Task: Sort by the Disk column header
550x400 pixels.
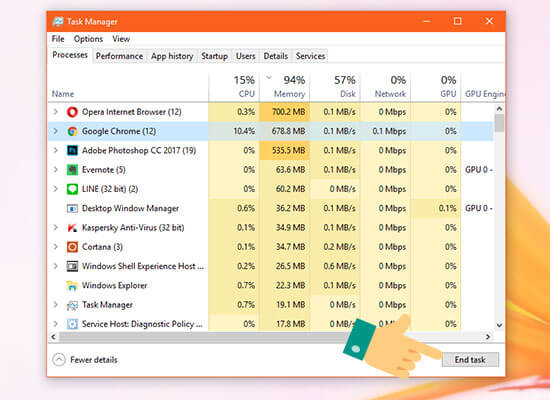Action: pyautogui.click(x=335, y=86)
